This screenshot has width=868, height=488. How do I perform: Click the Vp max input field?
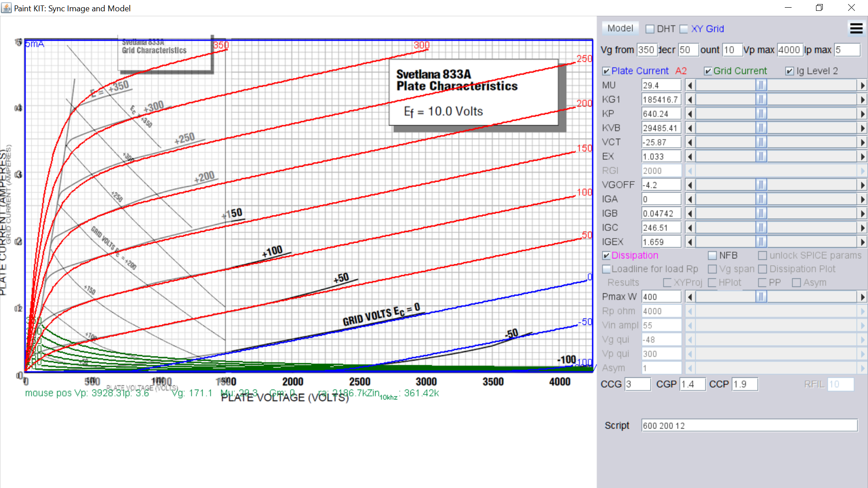pos(789,50)
